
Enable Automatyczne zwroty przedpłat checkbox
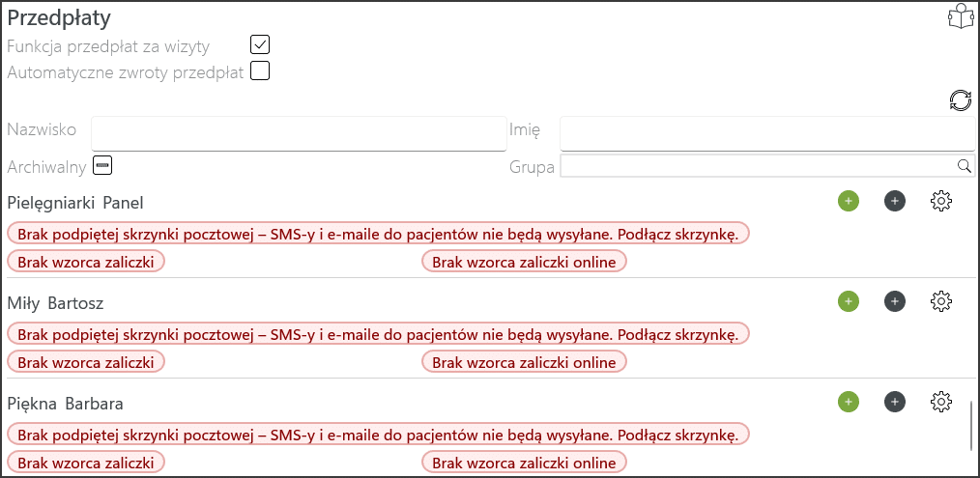pos(259,70)
